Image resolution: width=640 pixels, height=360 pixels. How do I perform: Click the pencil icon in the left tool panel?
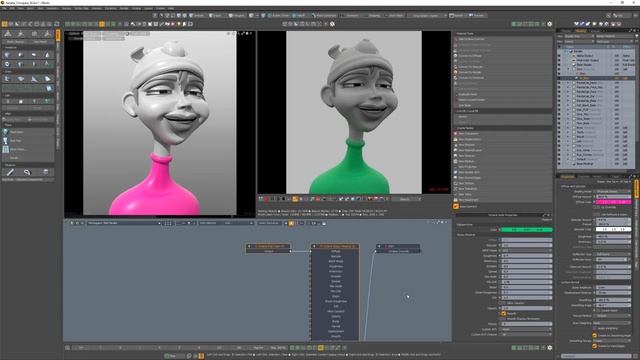pos(10,172)
